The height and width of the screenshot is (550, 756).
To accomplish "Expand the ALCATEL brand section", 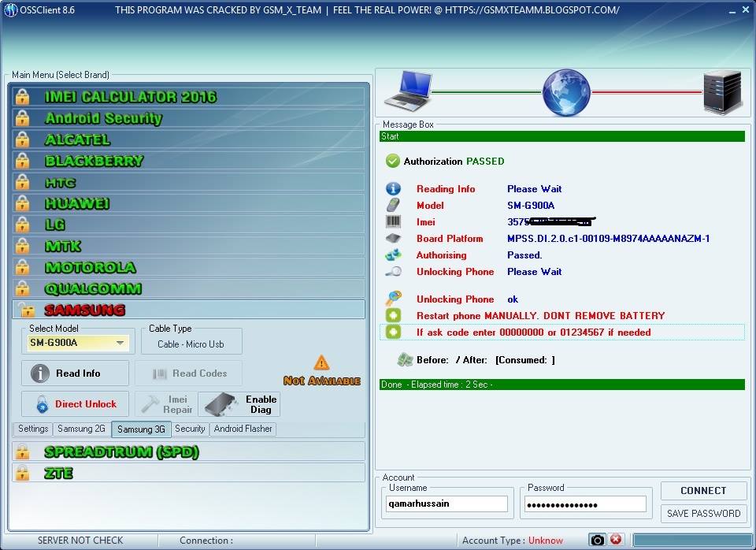I will [x=188, y=139].
